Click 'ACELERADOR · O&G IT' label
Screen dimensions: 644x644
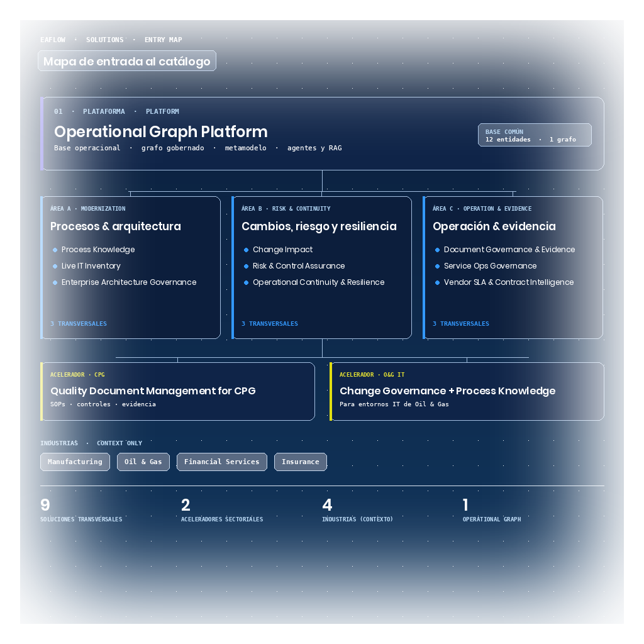tap(372, 375)
